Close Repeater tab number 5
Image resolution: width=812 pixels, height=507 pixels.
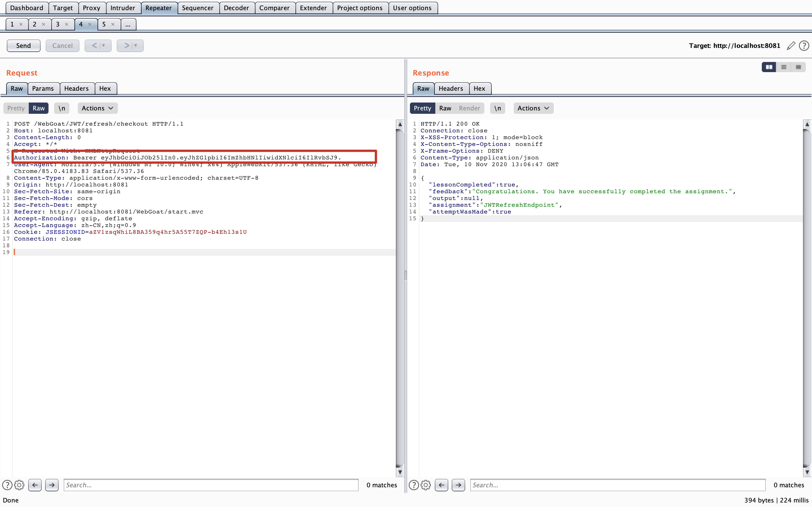[113, 24]
